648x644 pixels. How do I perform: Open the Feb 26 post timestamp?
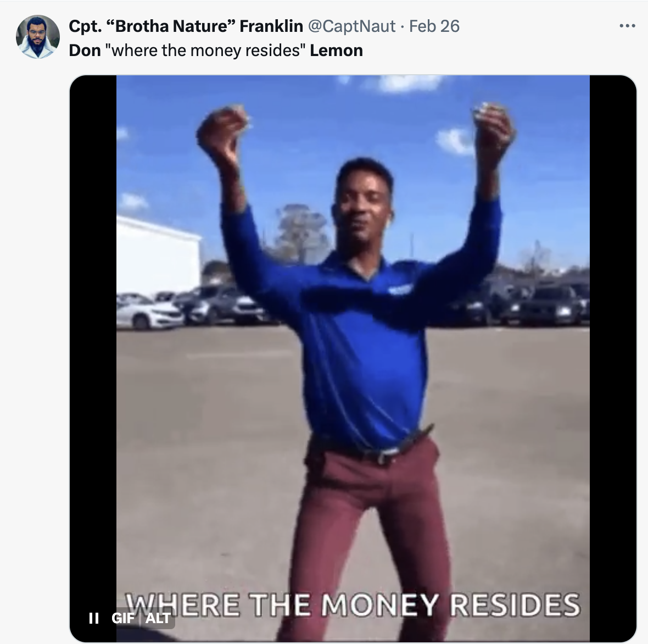[x=434, y=26]
